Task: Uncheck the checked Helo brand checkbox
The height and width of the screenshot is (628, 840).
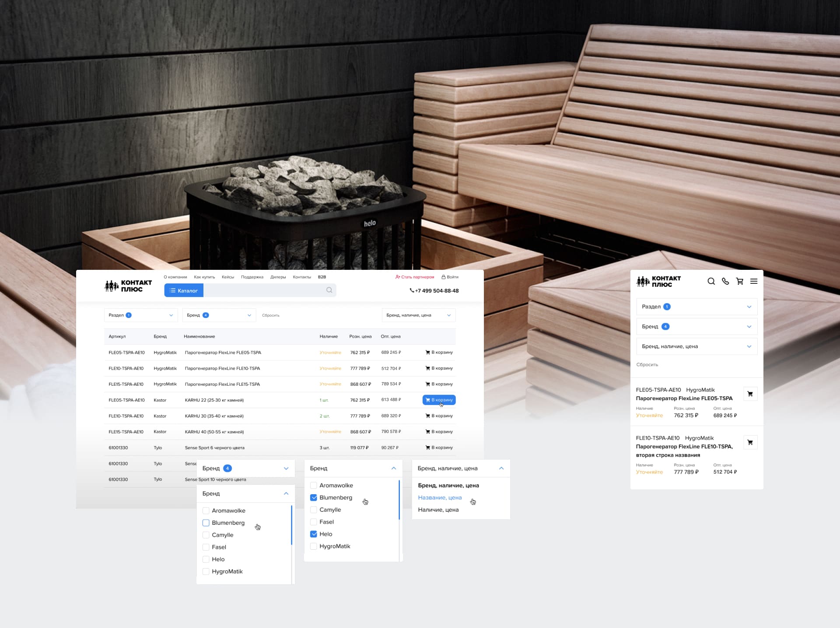Action: (314, 534)
